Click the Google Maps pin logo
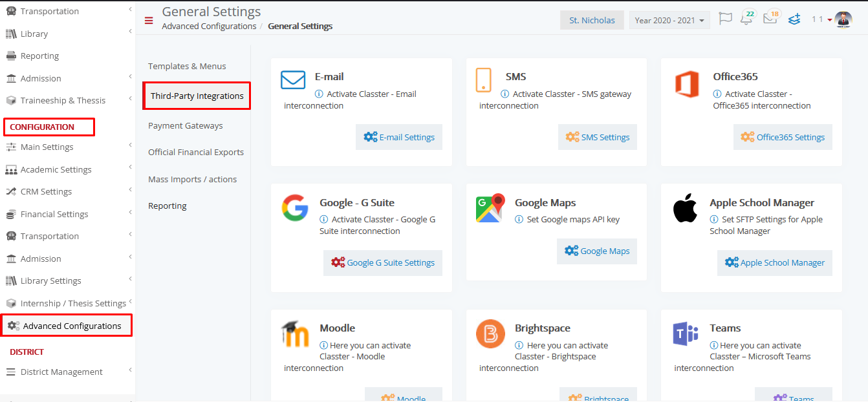868x402 pixels. (x=490, y=208)
